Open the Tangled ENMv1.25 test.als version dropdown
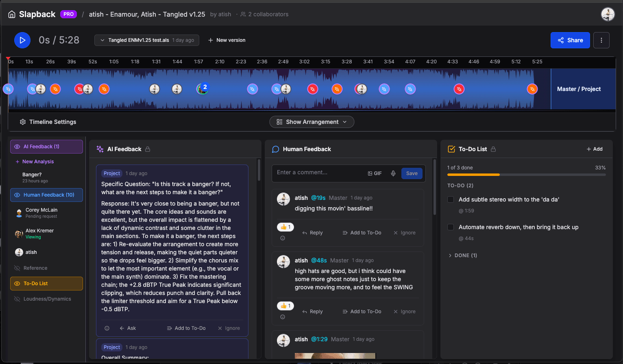Screen dimensions: 623x364 point(146,40)
